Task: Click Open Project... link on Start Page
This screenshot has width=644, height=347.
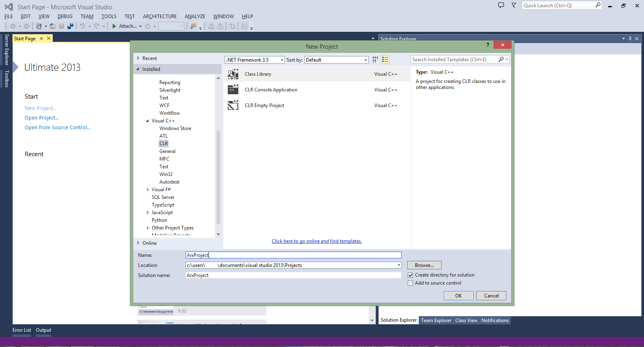Action: pos(42,118)
